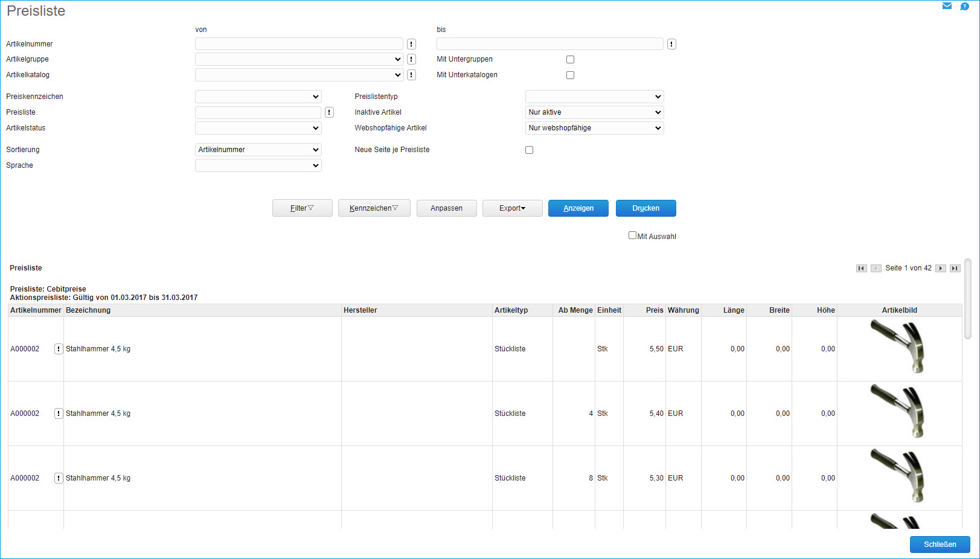Viewport: 980px width, 559px height.
Task: Jump to last page of Preisliste
Action: 955,268
